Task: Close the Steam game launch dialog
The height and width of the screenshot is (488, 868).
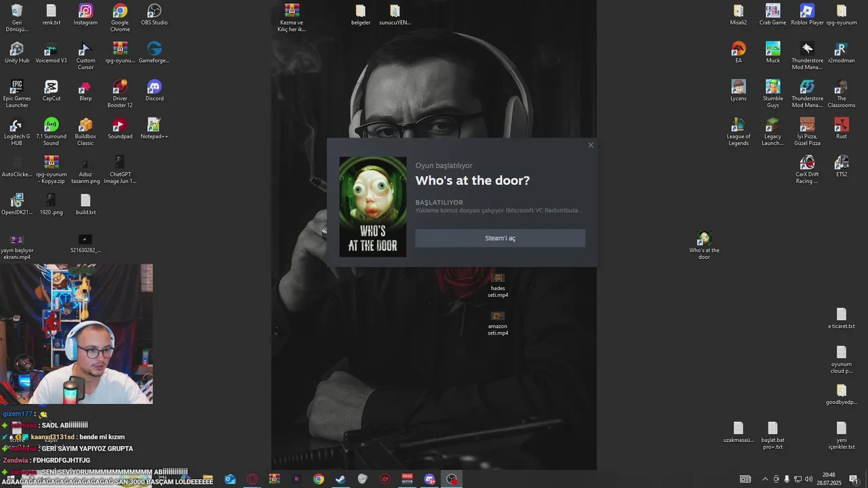Action: point(591,145)
